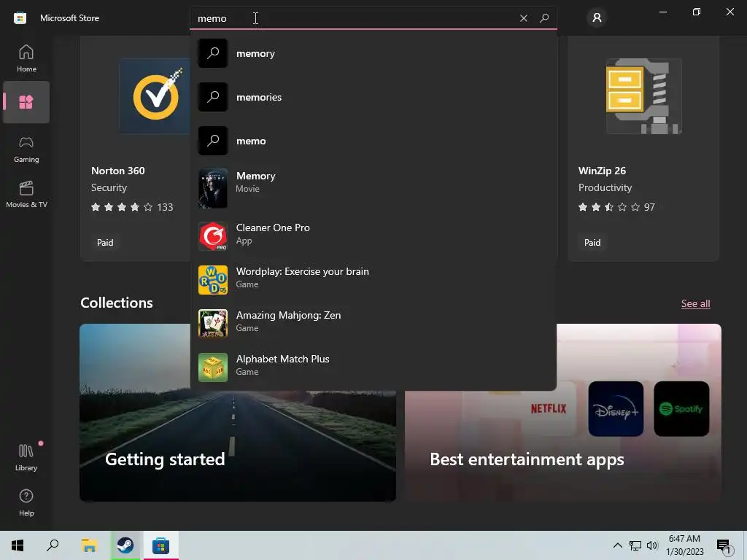This screenshot has height=560, width=747.
Task: Open File Explorer from taskbar
Action: coord(89,545)
